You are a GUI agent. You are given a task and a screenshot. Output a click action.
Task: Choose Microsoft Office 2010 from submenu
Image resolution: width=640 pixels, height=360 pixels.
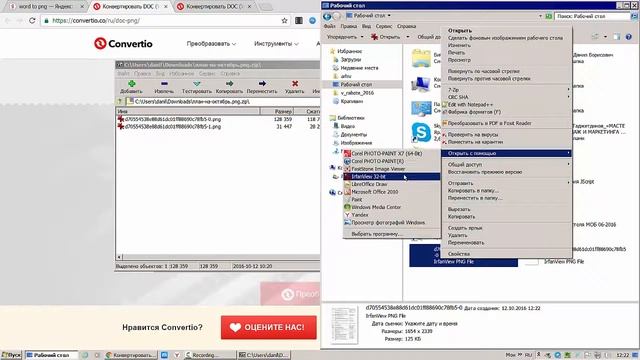point(391,191)
